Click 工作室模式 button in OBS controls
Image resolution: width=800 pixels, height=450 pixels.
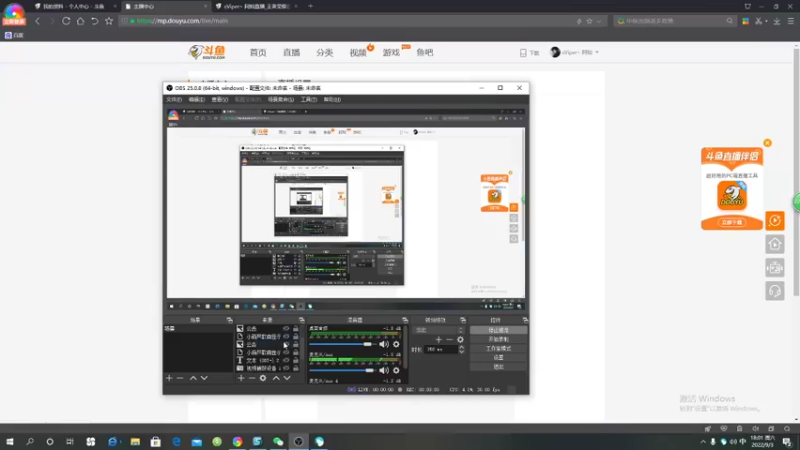(498, 348)
